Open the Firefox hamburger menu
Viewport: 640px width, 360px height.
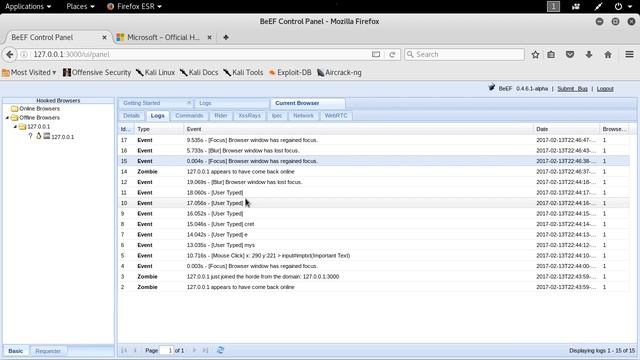(629, 54)
